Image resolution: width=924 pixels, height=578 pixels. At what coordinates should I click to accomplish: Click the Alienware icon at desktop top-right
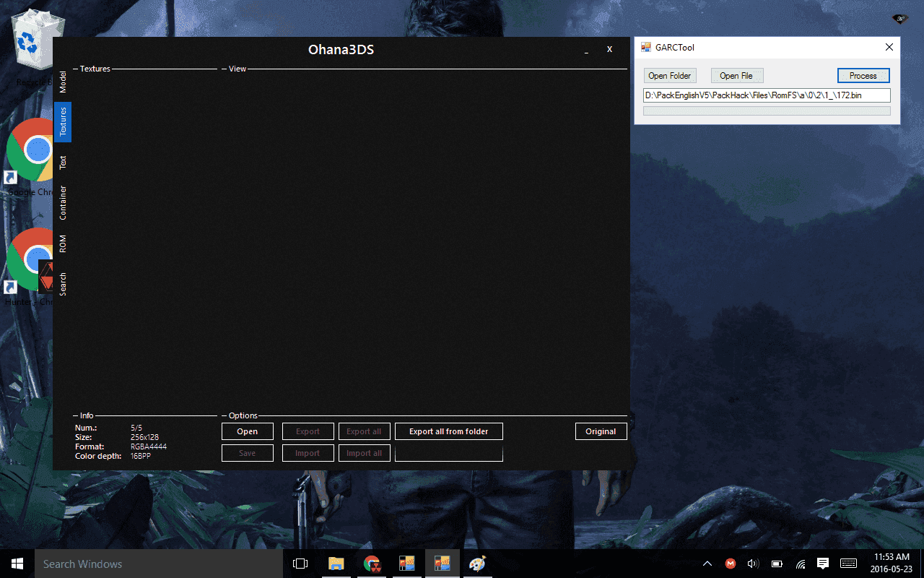(x=899, y=19)
